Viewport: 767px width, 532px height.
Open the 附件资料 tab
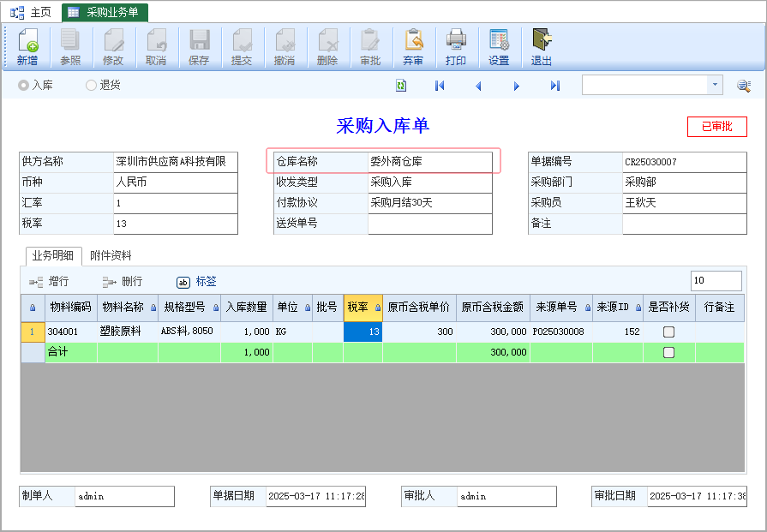(111, 255)
